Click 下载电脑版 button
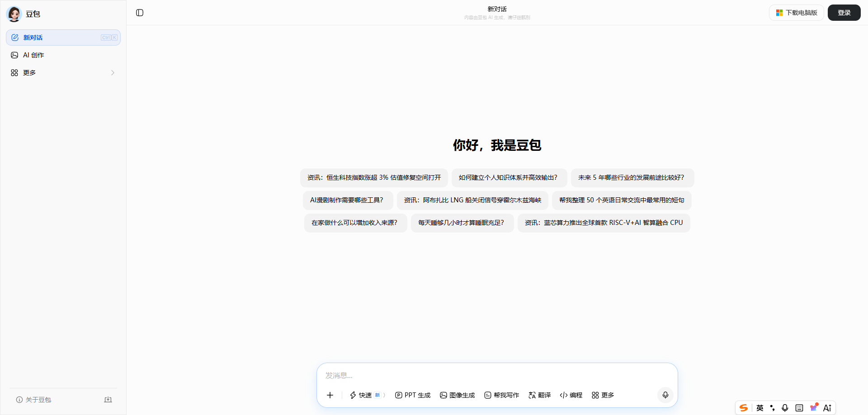 pos(797,13)
